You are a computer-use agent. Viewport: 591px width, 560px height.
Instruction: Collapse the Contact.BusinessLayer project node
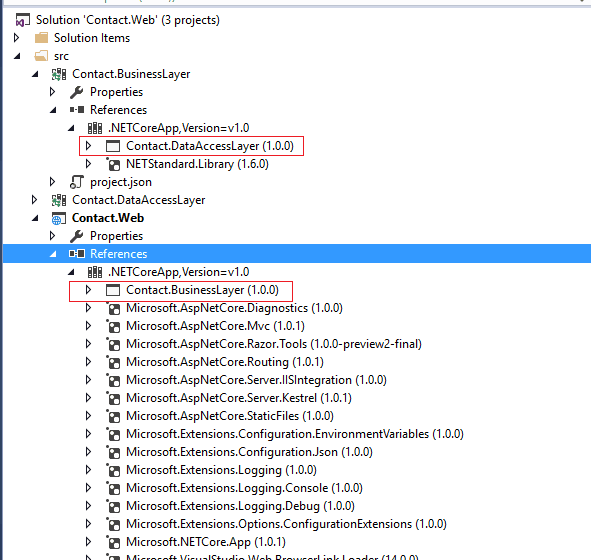coord(35,74)
